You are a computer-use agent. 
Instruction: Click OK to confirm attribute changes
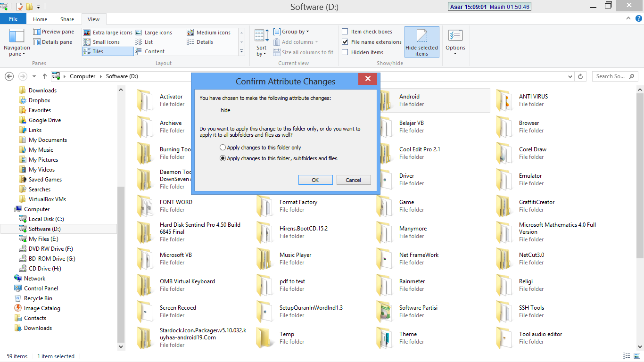315,180
